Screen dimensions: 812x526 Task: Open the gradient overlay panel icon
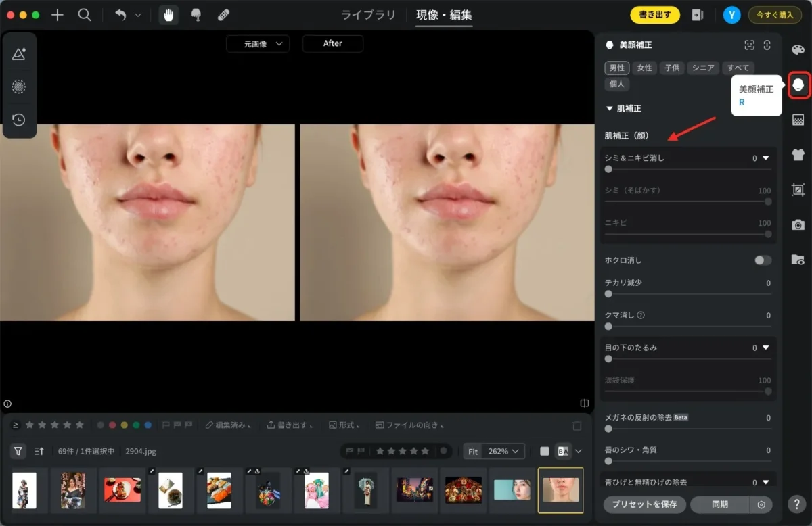click(x=798, y=120)
